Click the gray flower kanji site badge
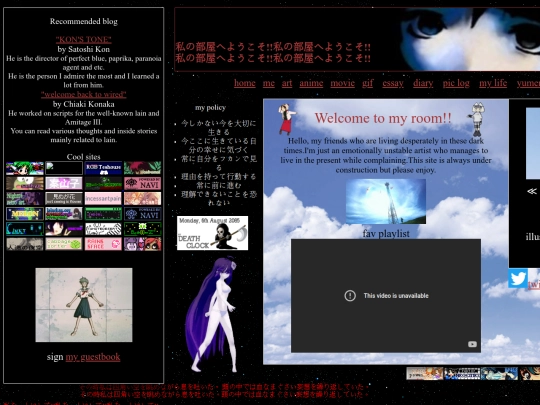Viewport: 540px width, 405px height. click(x=64, y=198)
